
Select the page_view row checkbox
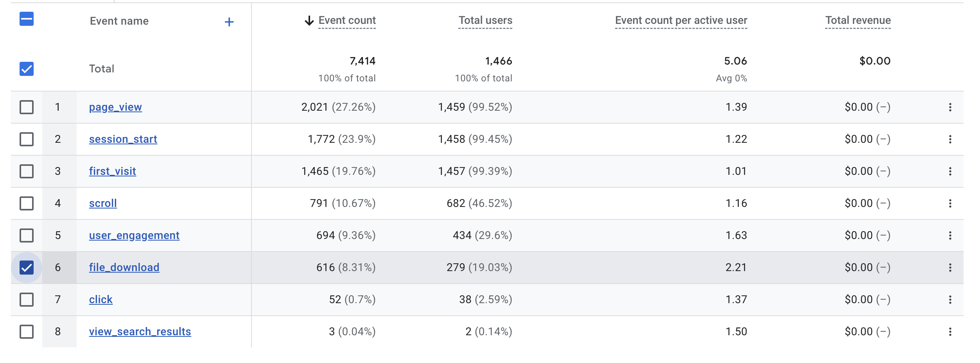pos(27,107)
